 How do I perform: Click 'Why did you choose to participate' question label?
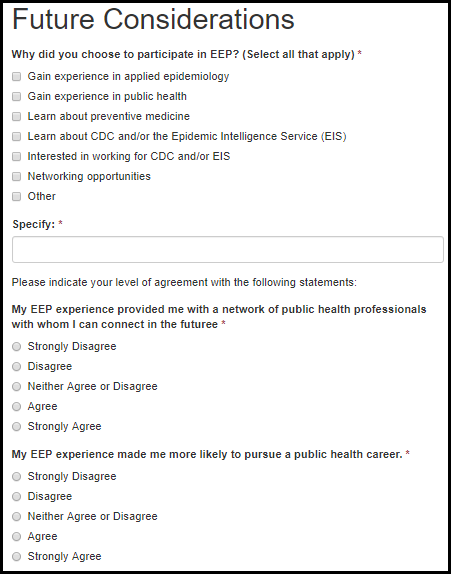pos(183,55)
